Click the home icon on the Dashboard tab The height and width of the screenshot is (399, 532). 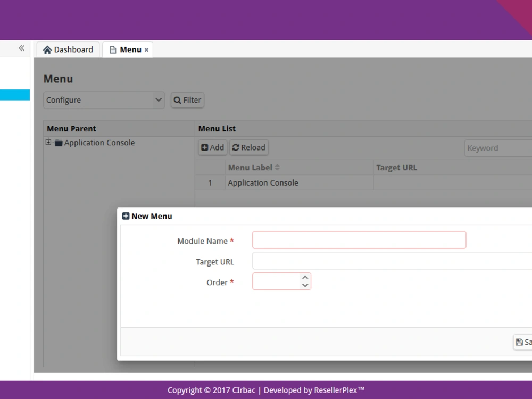48,49
